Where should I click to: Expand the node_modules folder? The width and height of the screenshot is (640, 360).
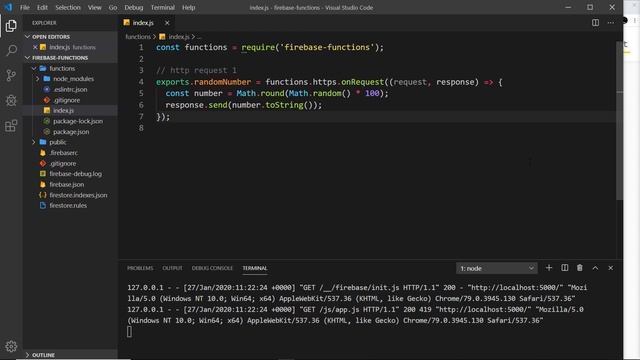click(38, 79)
